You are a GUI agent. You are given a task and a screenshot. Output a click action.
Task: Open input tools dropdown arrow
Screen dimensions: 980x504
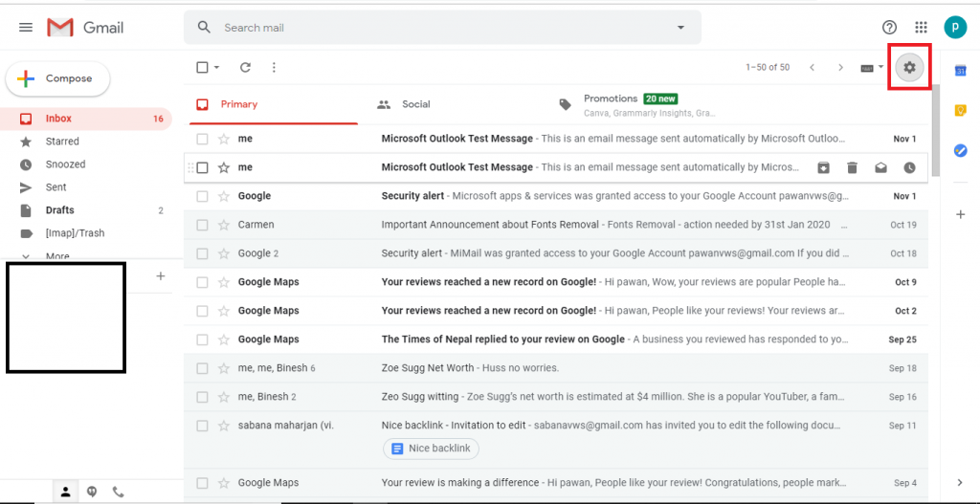(880, 67)
